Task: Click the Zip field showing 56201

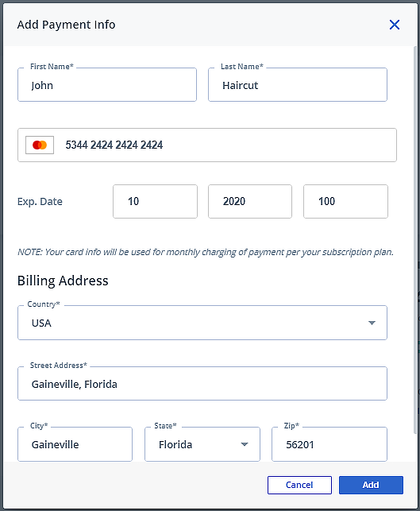Action: pyautogui.click(x=329, y=444)
